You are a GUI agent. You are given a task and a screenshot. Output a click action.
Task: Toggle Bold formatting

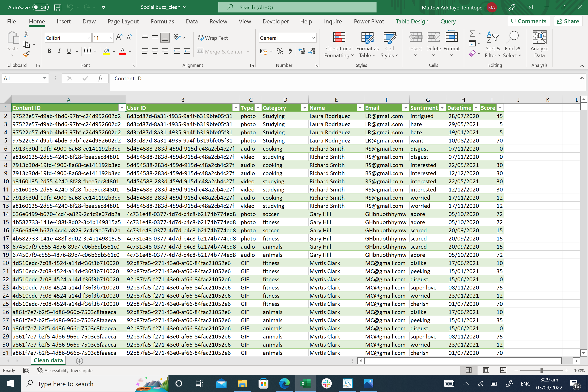[49, 51]
